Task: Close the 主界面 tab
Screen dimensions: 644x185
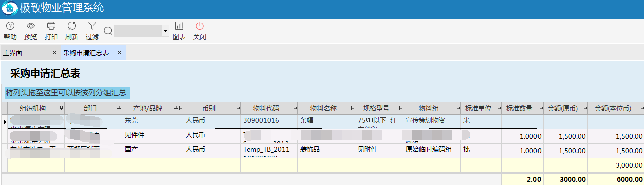Action: click(54, 53)
